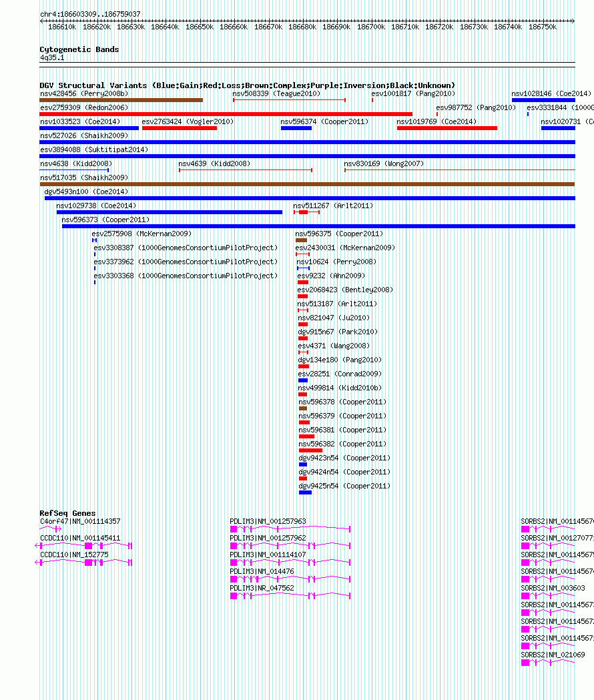Open variant nsv821047 (Ju2010)
594x700 pixels.
click(334, 318)
